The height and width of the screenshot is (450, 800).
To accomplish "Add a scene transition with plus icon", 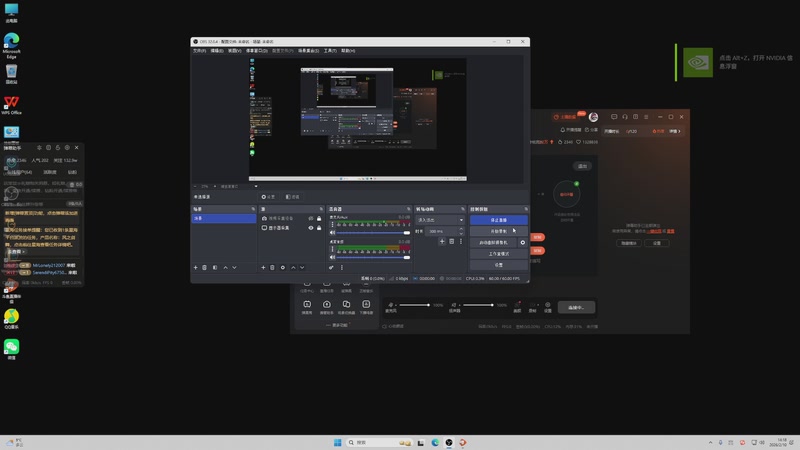I will pos(442,241).
